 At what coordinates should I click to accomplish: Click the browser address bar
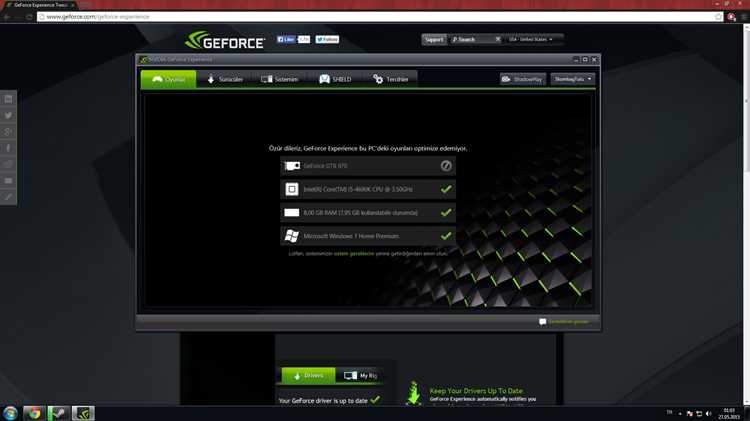378,17
